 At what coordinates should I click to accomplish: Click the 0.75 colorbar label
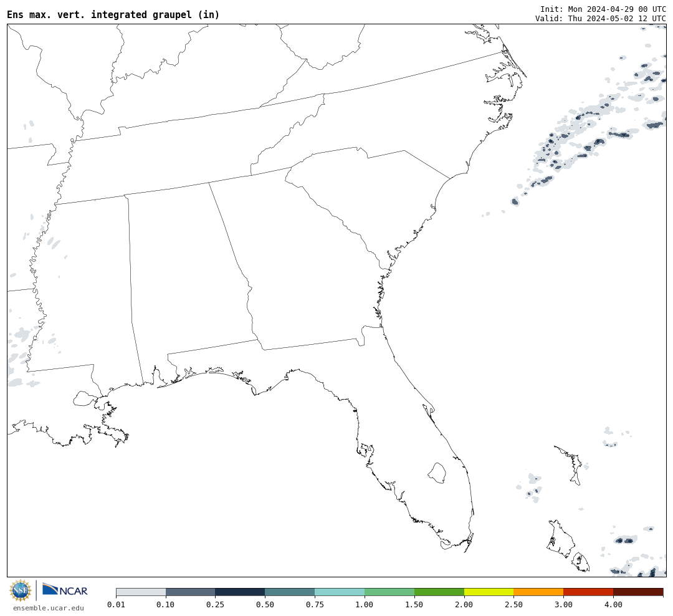pos(315,605)
